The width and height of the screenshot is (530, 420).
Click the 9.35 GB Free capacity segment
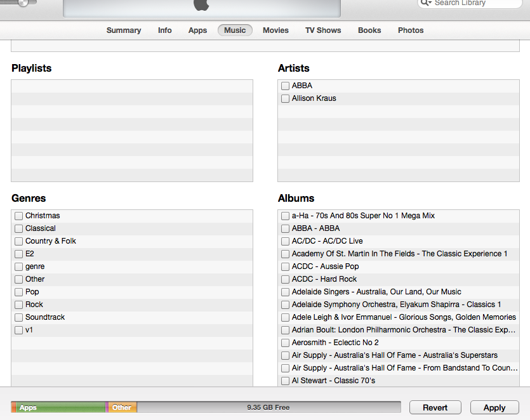[x=268, y=407]
